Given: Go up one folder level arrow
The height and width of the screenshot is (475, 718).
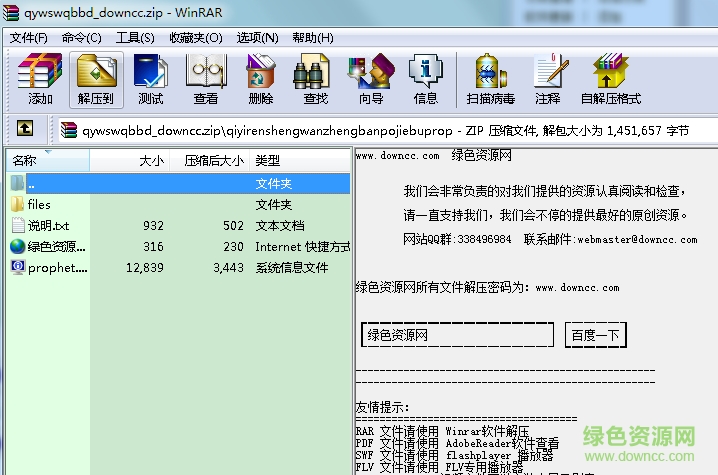Looking at the screenshot, I should pos(25,128).
